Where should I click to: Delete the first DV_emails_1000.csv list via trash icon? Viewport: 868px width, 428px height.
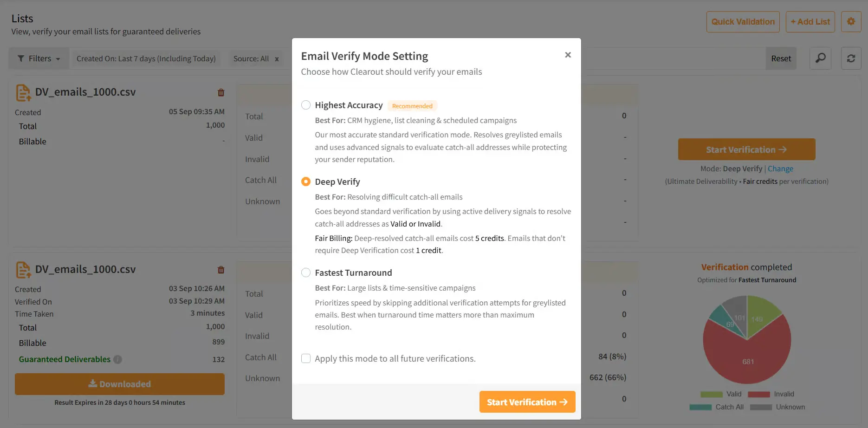click(x=221, y=92)
